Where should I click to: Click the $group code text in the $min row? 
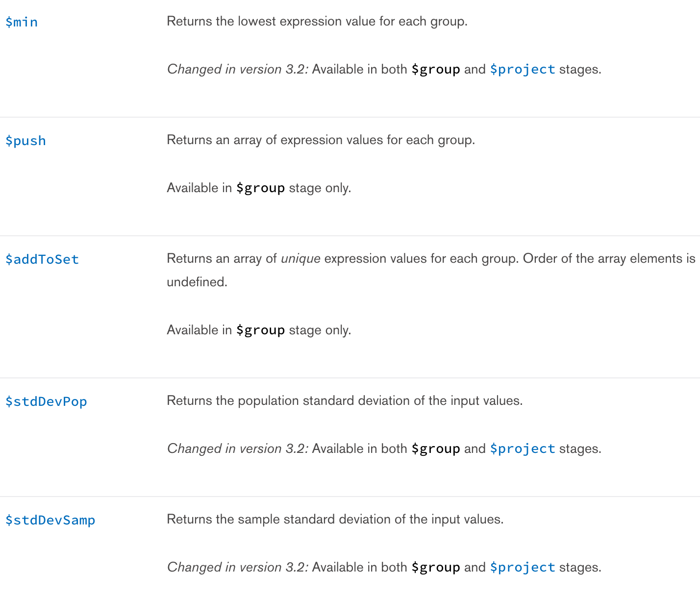pos(436,70)
